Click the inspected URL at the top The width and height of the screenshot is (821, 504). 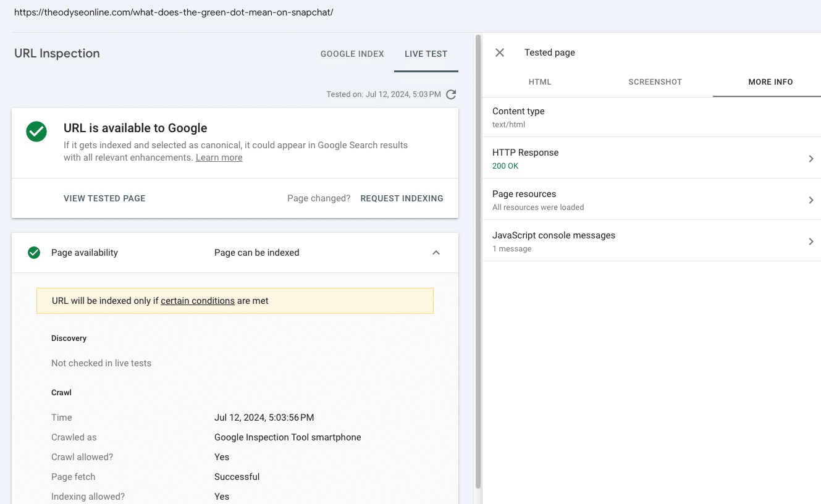click(x=174, y=12)
